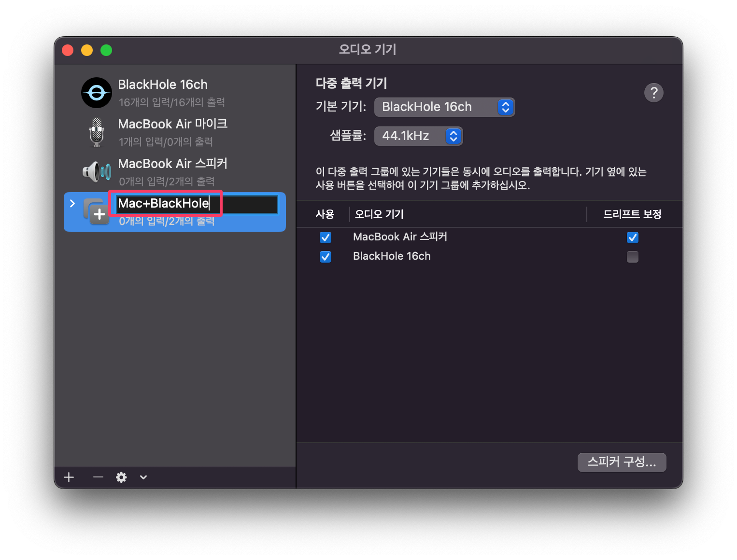This screenshot has width=737, height=560.
Task: Click the 16개의 입력/16개의 출력 subtitle
Action: (172, 102)
